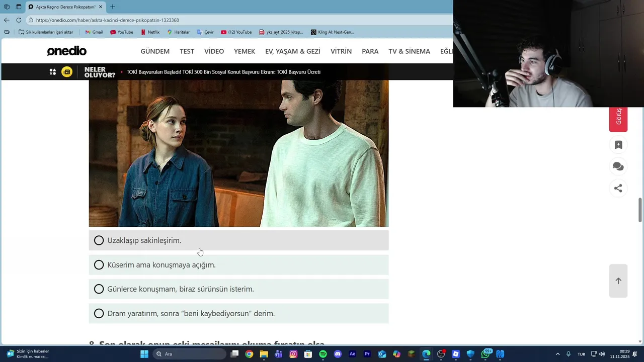The image size is (644, 362).
Task: Click the yellow news icon in the ticker bar
Action: pos(67,72)
